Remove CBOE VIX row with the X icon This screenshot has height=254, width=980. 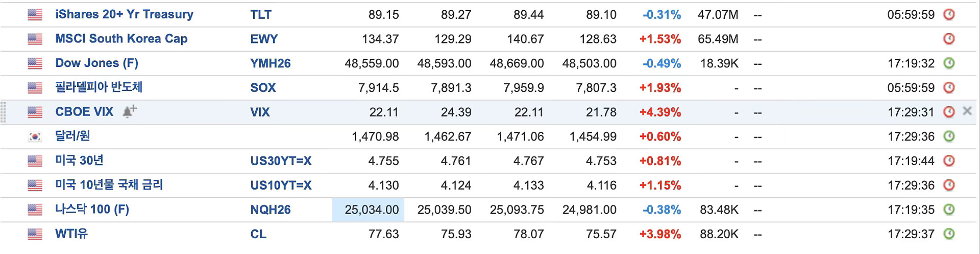click(967, 111)
